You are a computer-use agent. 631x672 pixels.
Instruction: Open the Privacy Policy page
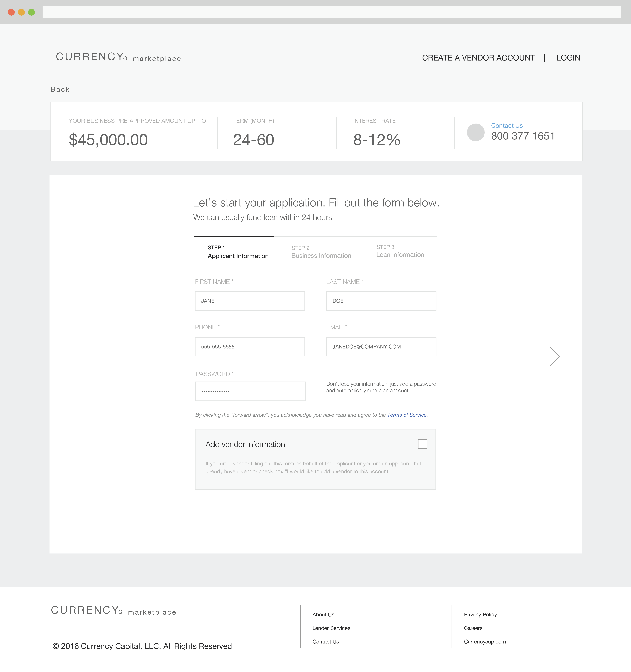[480, 614]
